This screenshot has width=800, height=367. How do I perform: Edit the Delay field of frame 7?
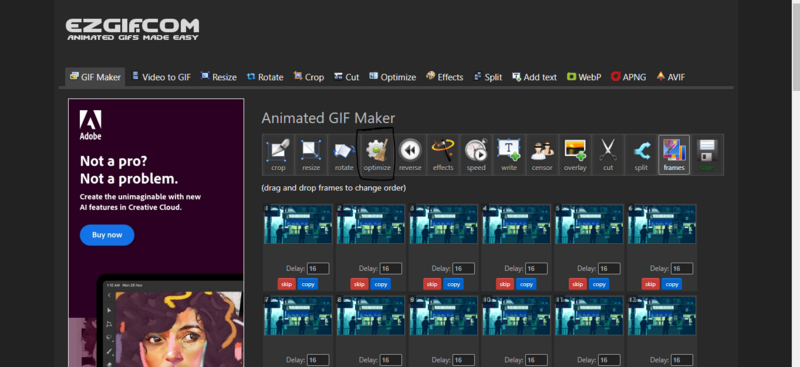coord(318,360)
